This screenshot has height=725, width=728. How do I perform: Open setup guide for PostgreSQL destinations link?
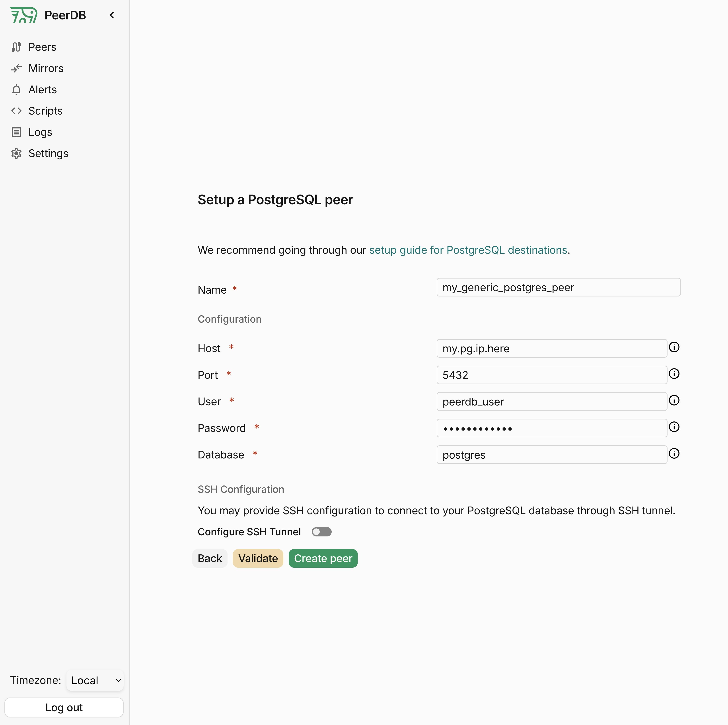468,250
